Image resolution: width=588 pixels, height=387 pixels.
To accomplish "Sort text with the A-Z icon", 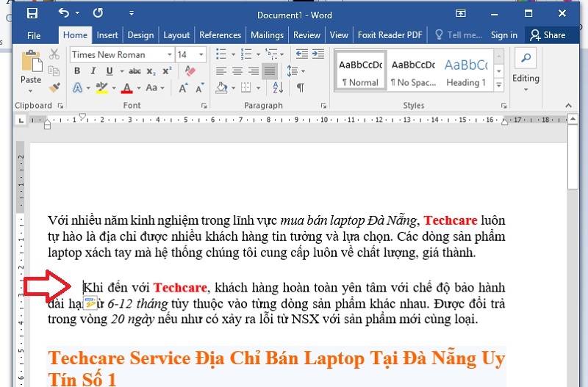I will tap(278, 87).
